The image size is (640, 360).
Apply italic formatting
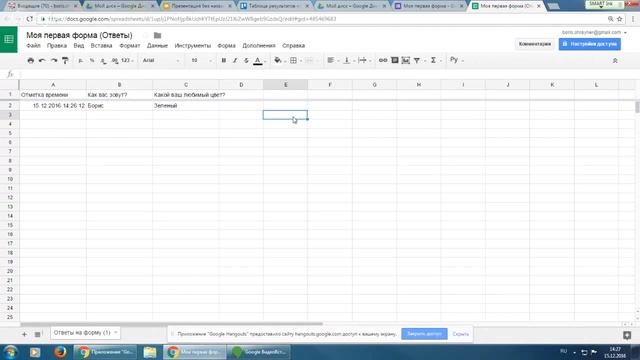click(235, 60)
